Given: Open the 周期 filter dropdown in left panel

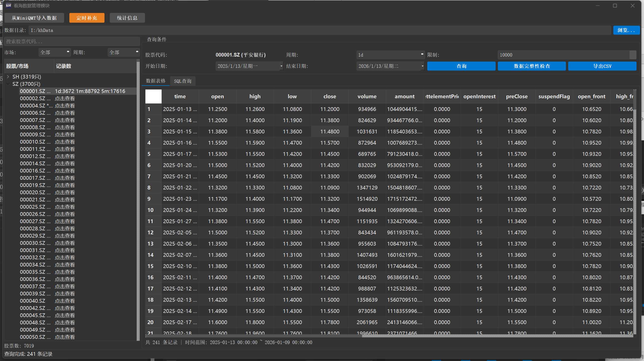Looking at the screenshot, I should [123, 52].
